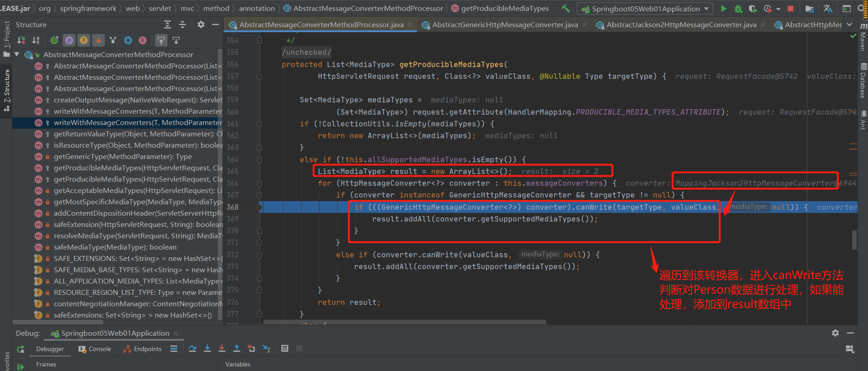Screen dimensions: 868x371
Task: Open the 1: Project tool window
Action: (x=6, y=39)
